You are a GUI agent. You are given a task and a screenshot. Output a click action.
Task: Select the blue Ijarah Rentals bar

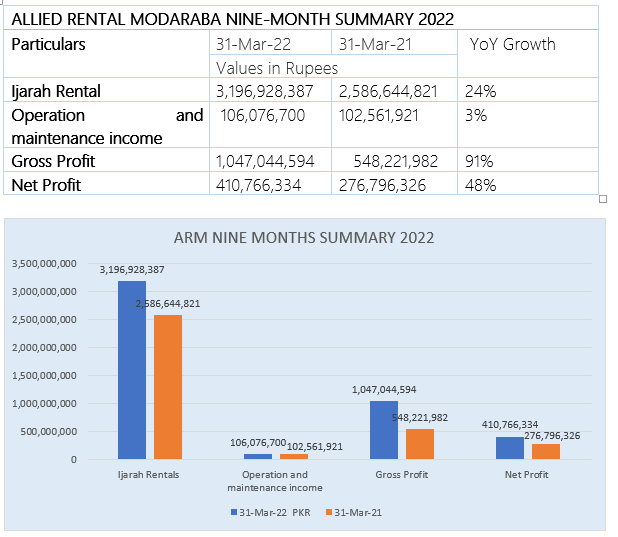point(132,369)
